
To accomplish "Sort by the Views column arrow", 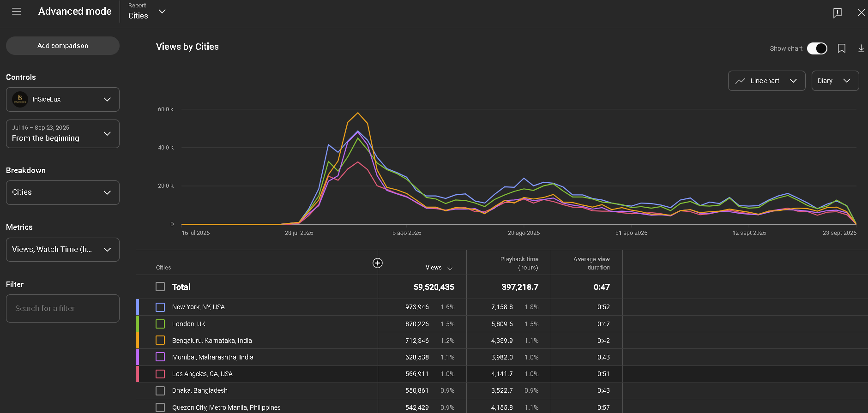I will pos(450,268).
